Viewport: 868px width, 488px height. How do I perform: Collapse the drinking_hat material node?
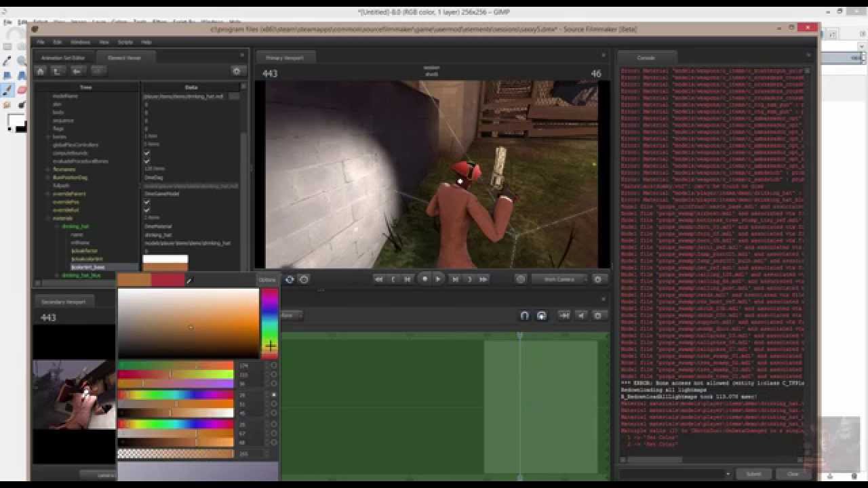57,226
